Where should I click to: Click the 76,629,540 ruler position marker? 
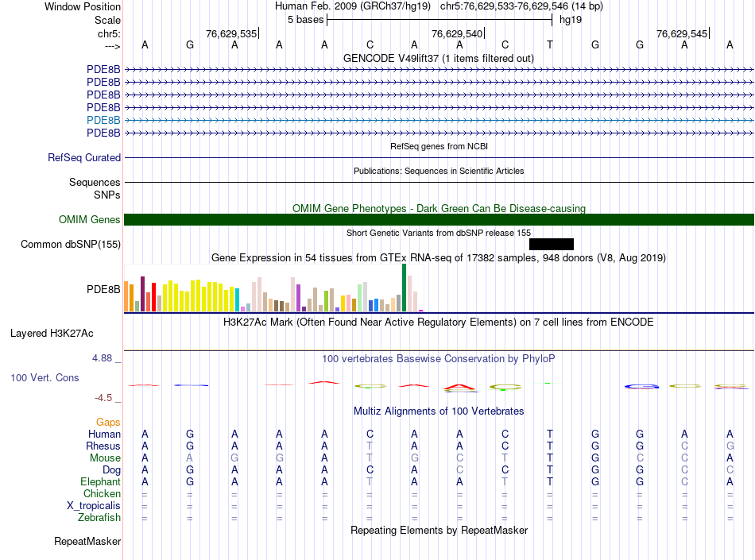point(458,33)
